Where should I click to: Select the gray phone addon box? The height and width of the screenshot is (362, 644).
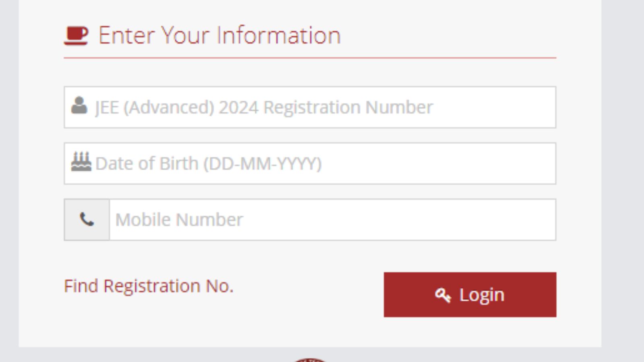[87, 220]
